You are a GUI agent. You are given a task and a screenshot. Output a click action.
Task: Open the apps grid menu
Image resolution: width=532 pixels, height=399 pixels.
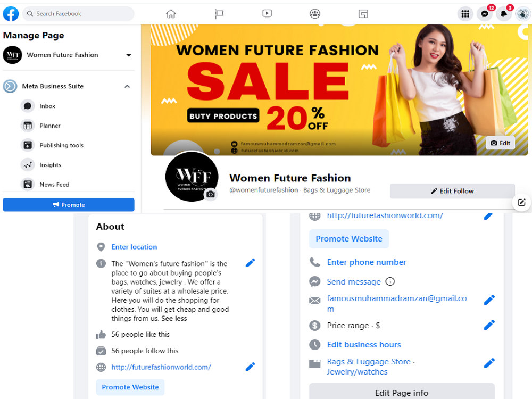[x=465, y=13]
